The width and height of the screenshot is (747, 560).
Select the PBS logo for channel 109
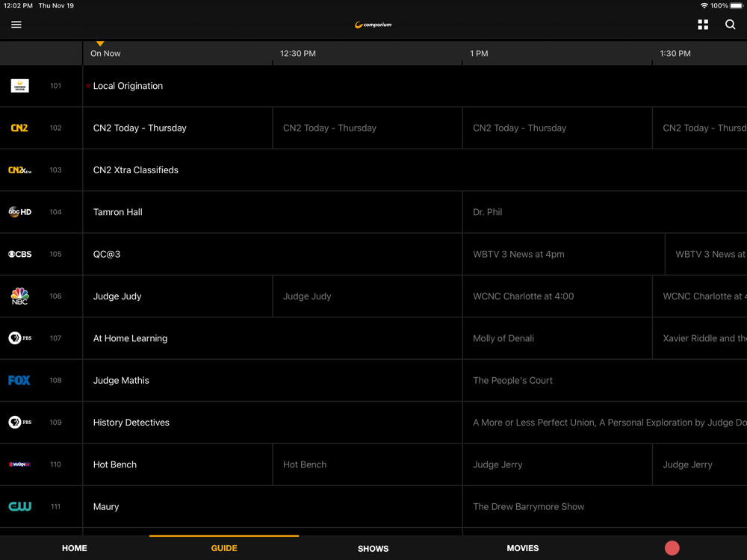[x=20, y=423]
